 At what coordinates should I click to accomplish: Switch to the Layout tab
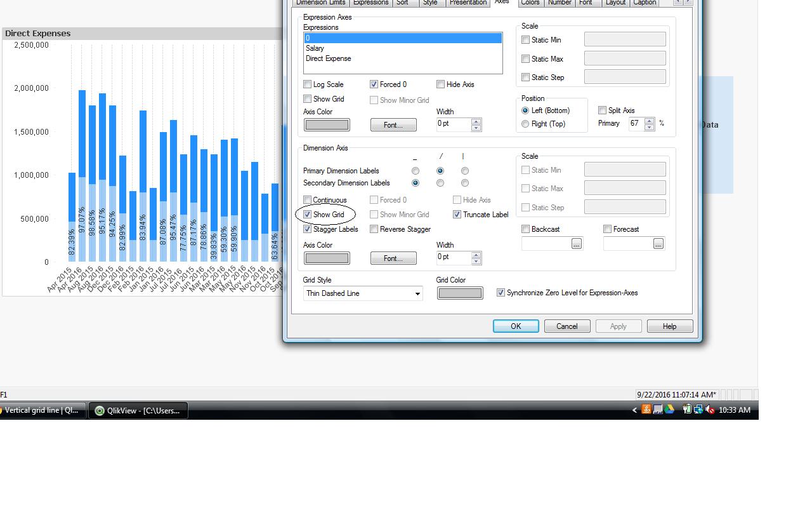(615, 3)
